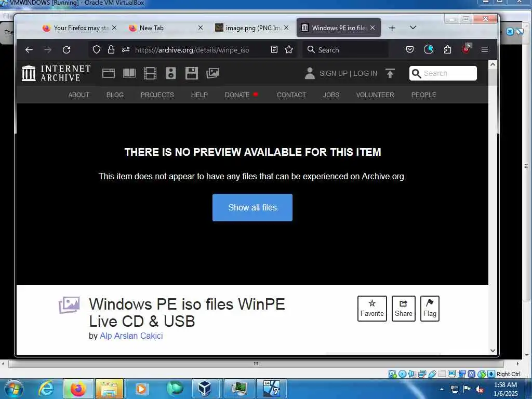Go back using Firefox back arrow
Image resolution: width=532 pixels, height=399 pixels.
click(x=29, y=50)
